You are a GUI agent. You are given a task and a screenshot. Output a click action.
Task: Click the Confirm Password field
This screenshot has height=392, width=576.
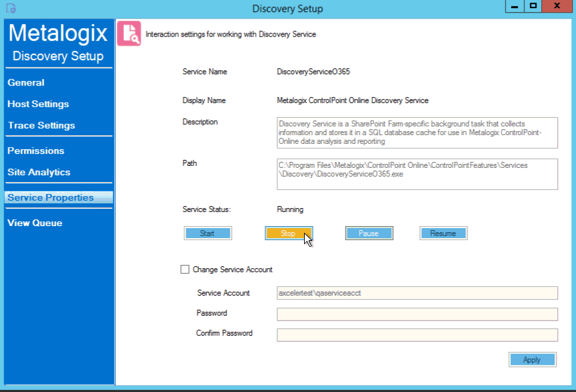coord(417,334)
